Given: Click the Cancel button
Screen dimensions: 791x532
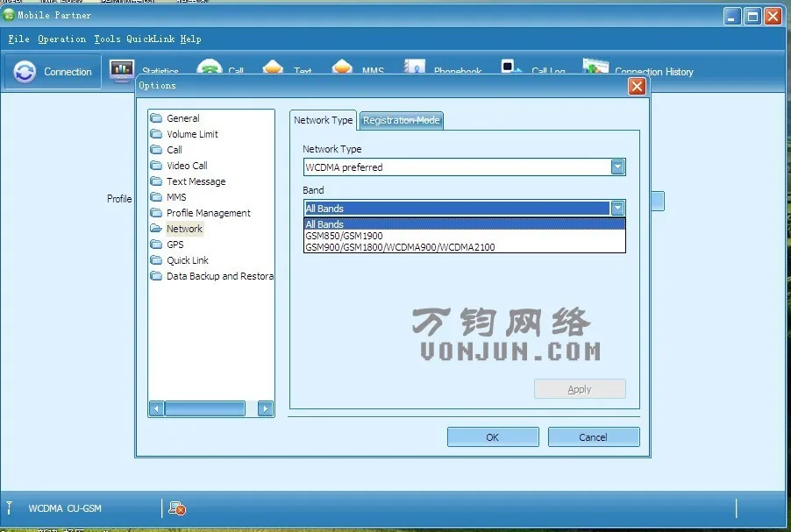Looking at the screenshot, I should point(594,436).
